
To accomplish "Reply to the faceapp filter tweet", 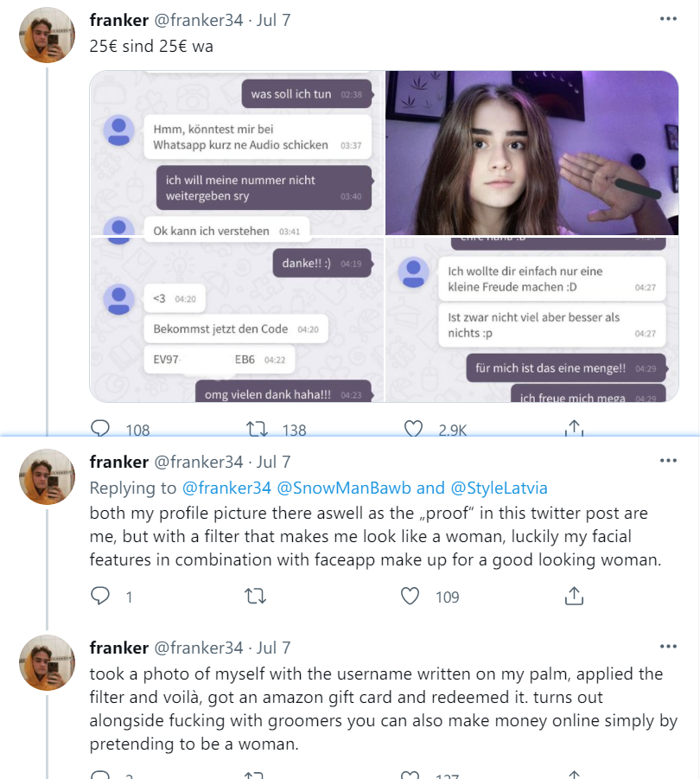I will click(x=99, y=596).
